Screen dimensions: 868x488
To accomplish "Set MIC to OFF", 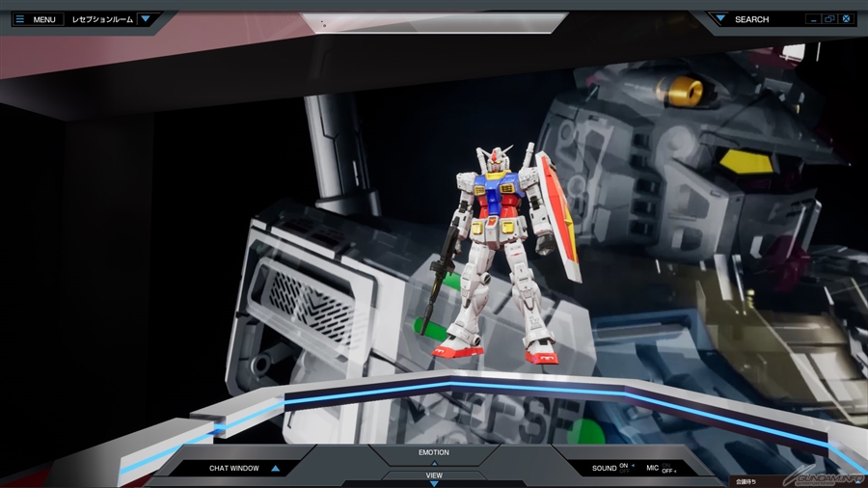I will [667, 472].
